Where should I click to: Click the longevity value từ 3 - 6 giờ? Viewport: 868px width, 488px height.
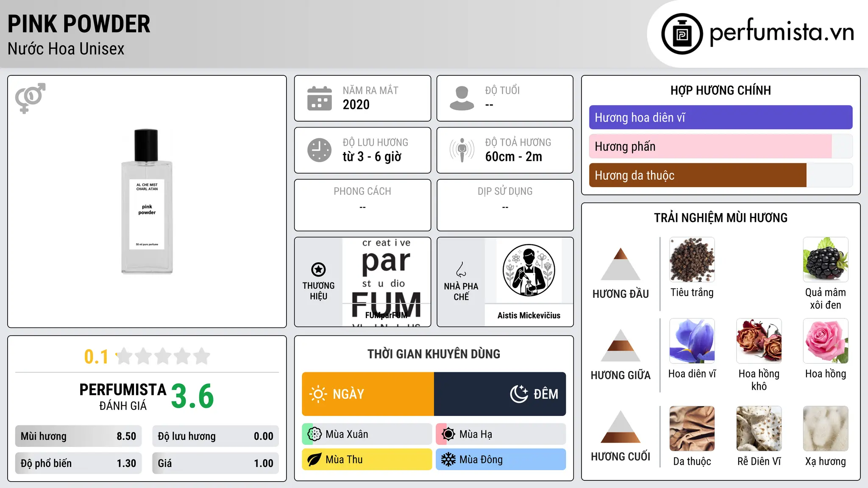[372, 157]
